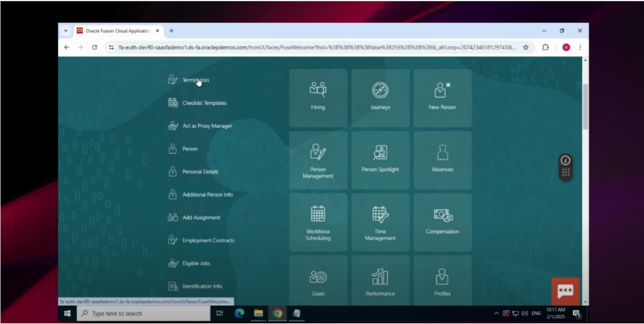Click the browser address bar URL
Screen dimensions: 644x324
317,48
